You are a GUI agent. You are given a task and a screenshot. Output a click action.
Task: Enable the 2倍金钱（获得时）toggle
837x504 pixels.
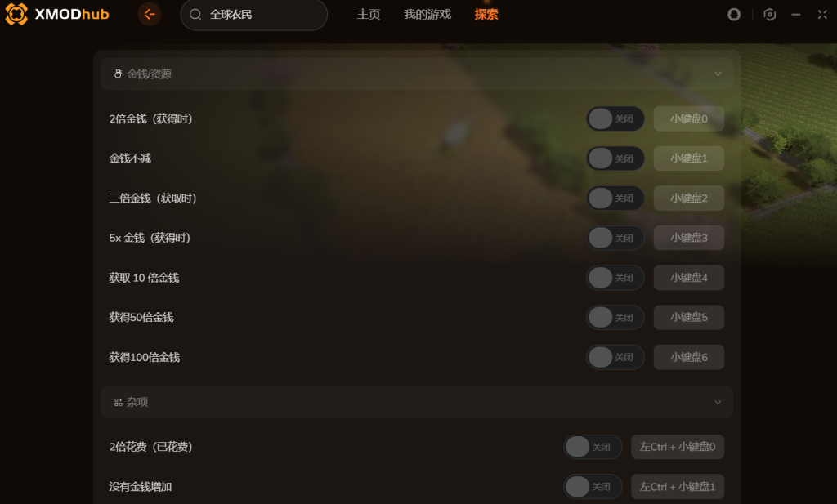point(615,118)
